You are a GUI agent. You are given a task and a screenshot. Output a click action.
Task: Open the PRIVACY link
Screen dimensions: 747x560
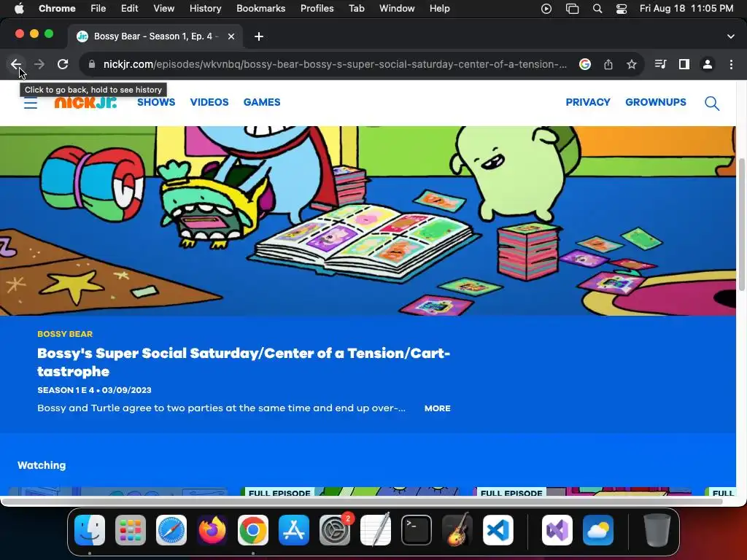tap(588, 102)
